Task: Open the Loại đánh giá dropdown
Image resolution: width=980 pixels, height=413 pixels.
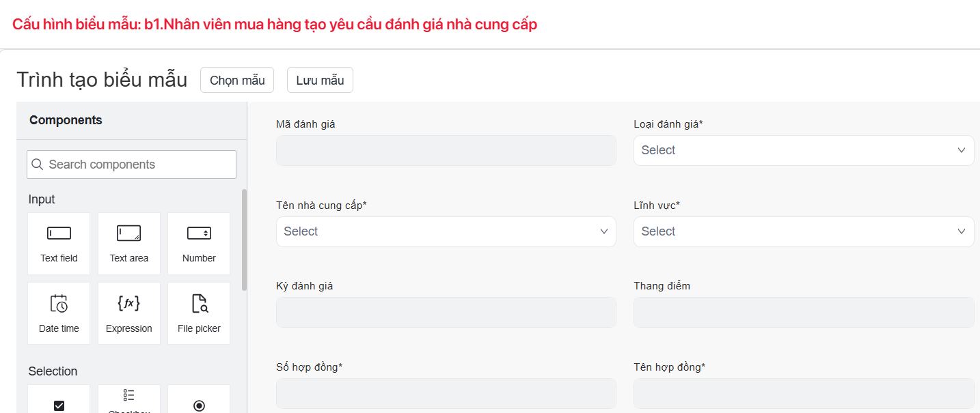Action: [804, 150]
